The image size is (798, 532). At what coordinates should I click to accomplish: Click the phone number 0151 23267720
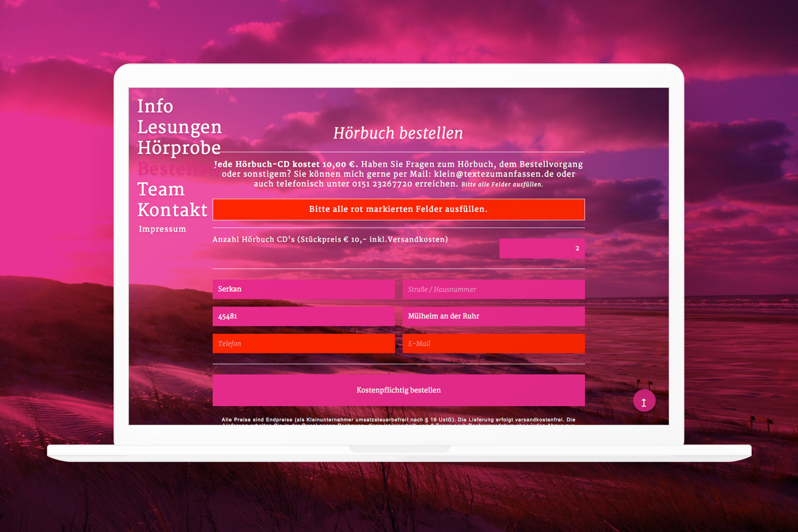click(382, 184)
